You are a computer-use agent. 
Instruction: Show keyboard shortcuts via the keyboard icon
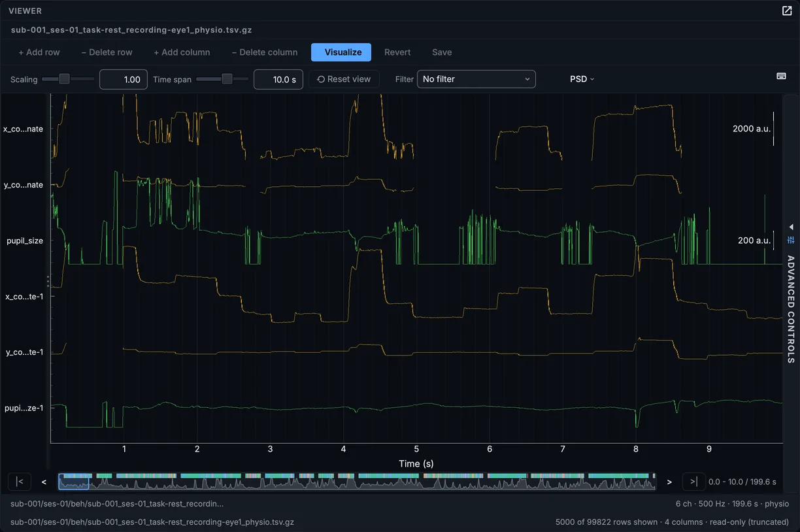click(781, 76)
